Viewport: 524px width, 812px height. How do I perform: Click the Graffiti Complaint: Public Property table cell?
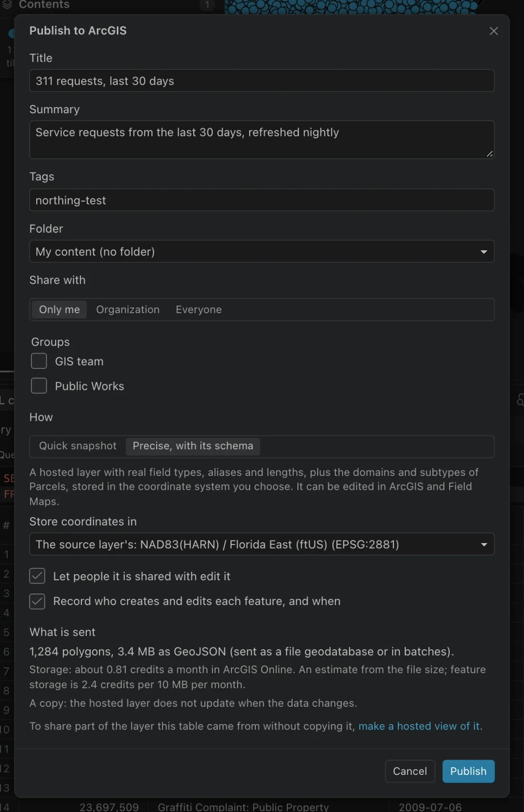click(x=243, y=807)
